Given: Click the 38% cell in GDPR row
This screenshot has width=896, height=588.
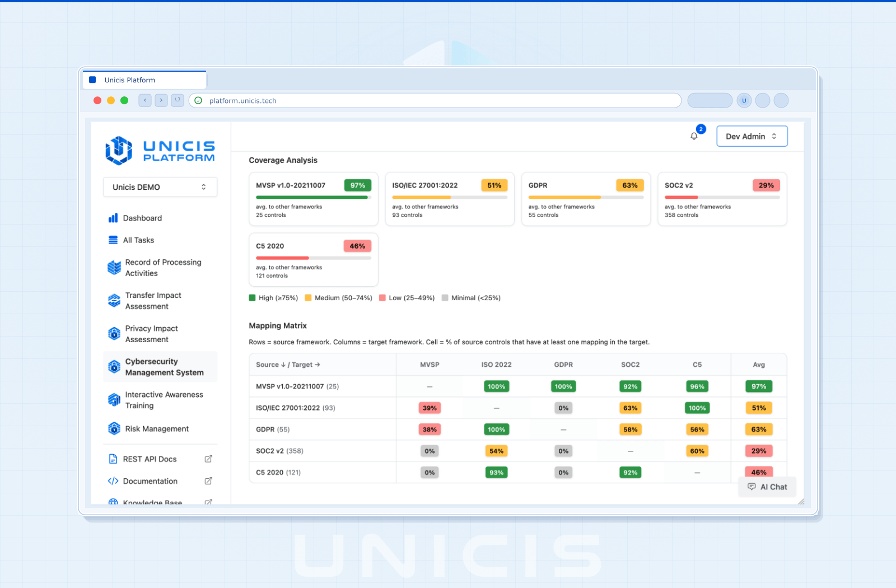Looking at the screenshot, I should point(430,430).
